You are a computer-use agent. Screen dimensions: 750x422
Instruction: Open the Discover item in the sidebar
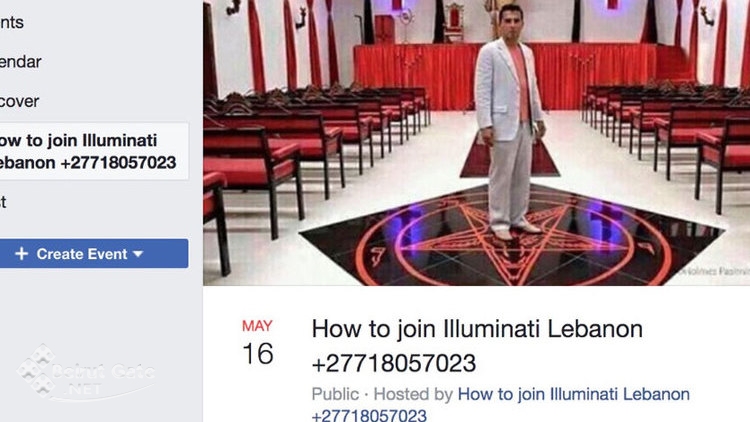[x=19, y=101]
